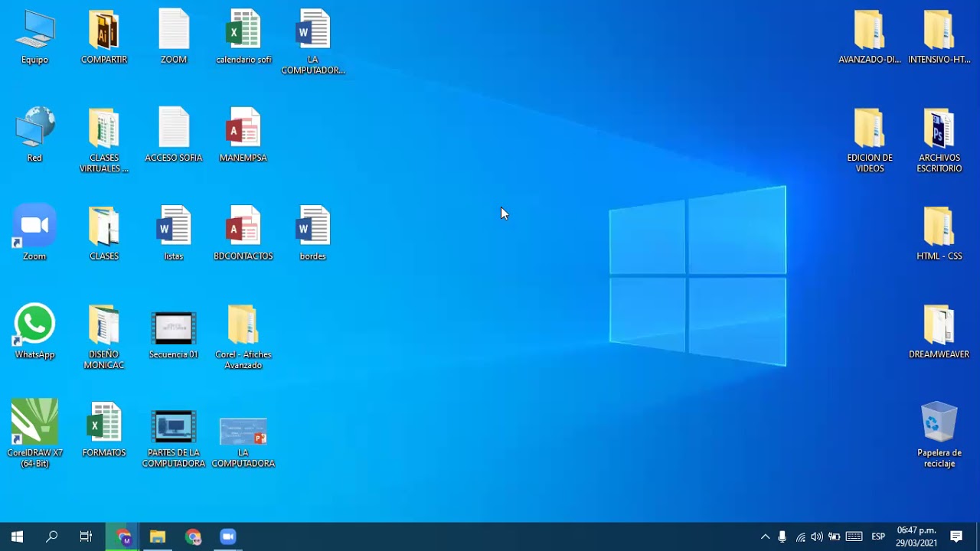Open the clock showing 06:47 p.m.
This screenshot has height=551, width=980.
pos(916,536)
